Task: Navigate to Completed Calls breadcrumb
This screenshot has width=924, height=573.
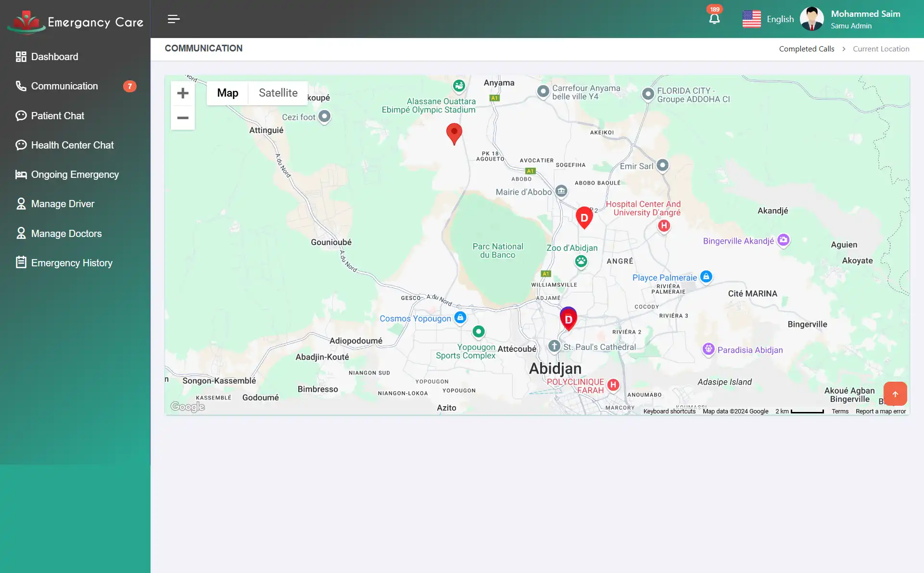Action: click(807, 49)
